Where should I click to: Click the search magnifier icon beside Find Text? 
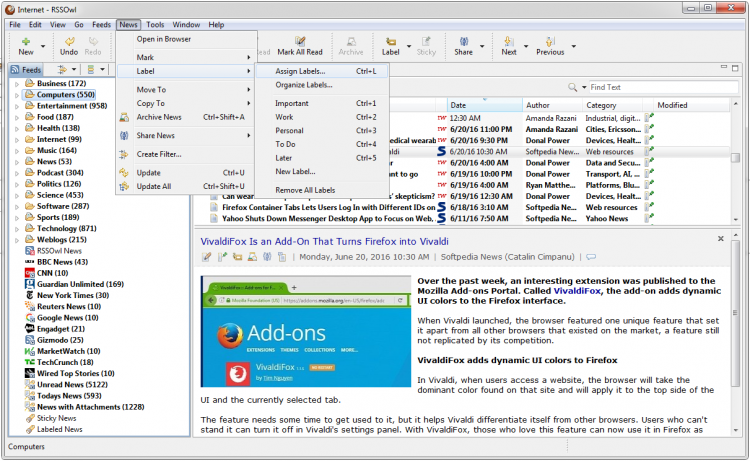click(x=572, y=87)
